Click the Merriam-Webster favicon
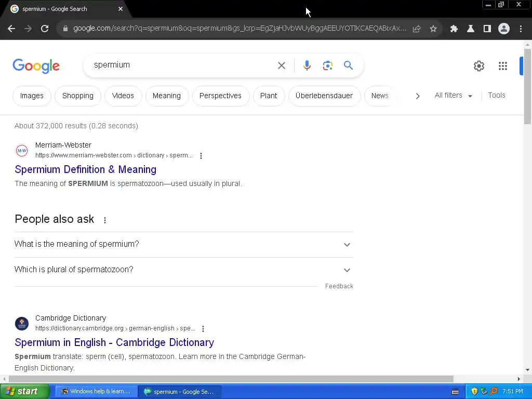 (x=22, y=150)
